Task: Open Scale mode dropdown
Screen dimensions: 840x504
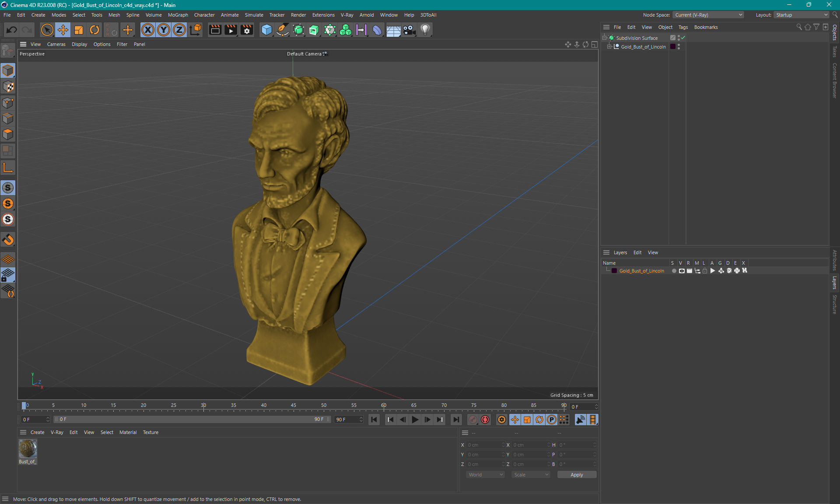Action: point(531,475)
